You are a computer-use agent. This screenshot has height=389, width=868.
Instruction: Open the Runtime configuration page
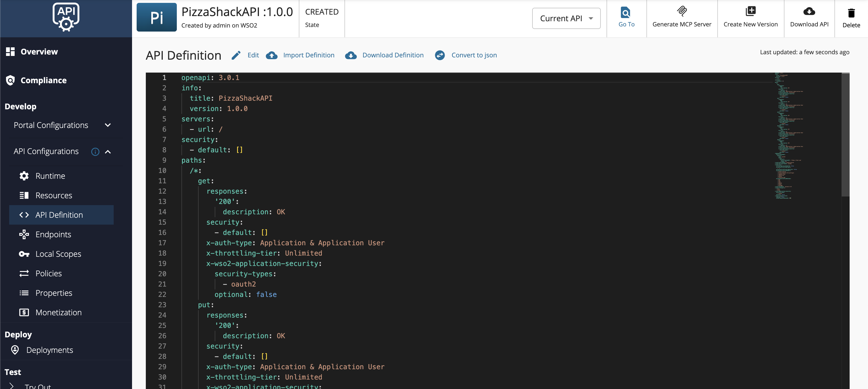pyautogui.click(x=50, y=176)
